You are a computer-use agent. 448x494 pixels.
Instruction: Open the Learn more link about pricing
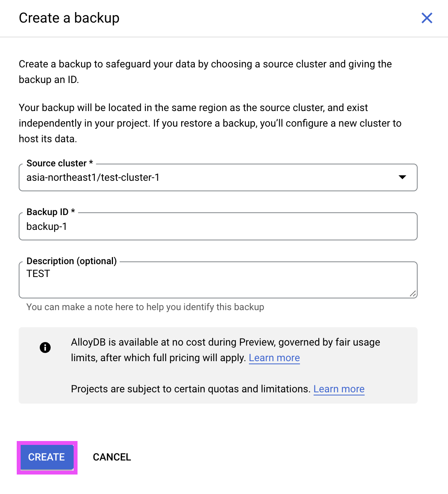pyautogui.click(x=274, y=358)
